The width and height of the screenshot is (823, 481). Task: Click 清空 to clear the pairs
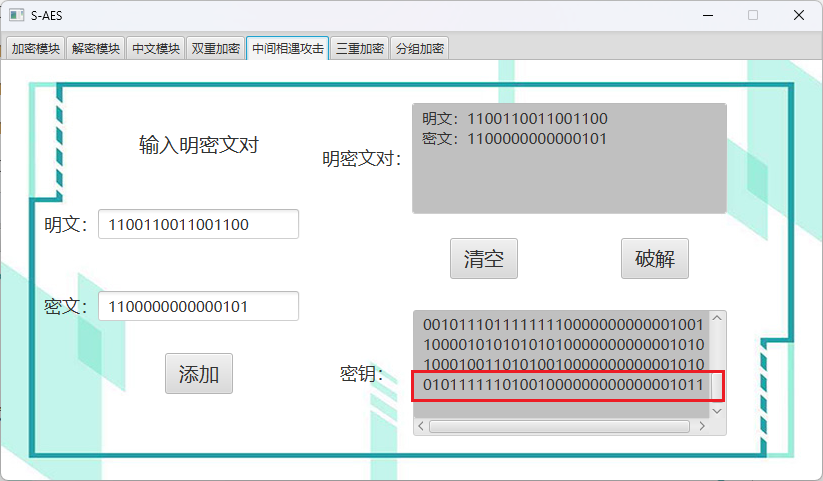(x=483, y=259)
